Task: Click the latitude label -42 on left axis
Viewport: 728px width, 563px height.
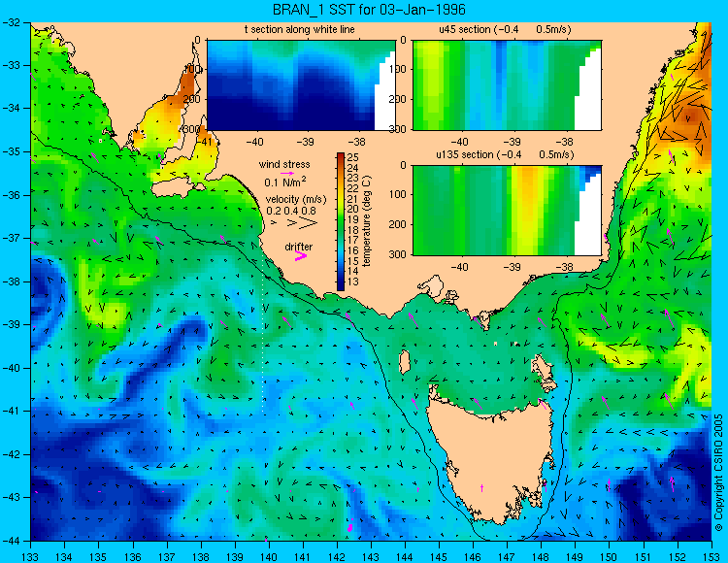Action: coord(12,454)
